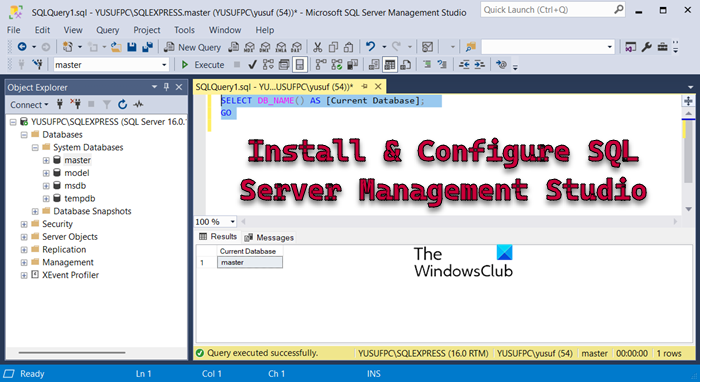Open the Tools menu
The image size is (702, 382).
184,30
